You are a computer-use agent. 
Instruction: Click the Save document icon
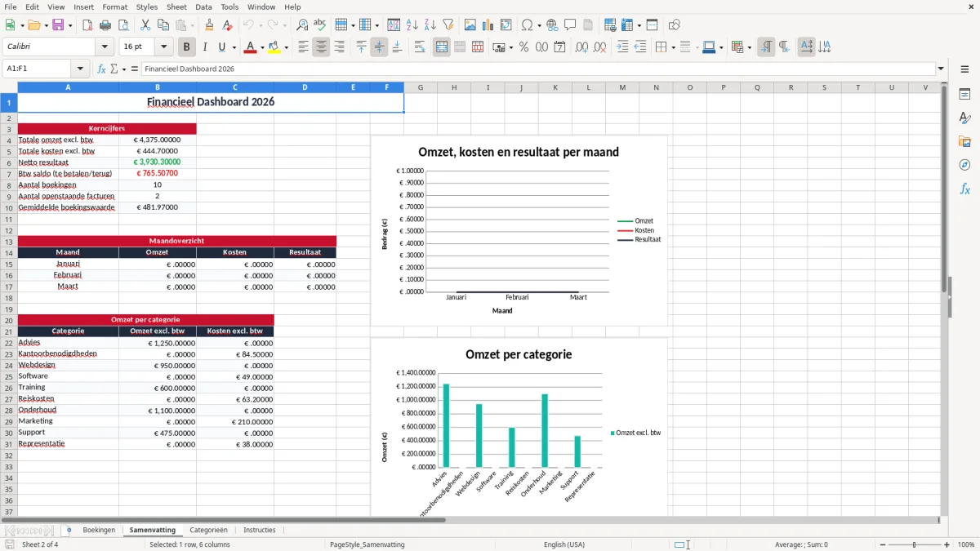point(58,25)
